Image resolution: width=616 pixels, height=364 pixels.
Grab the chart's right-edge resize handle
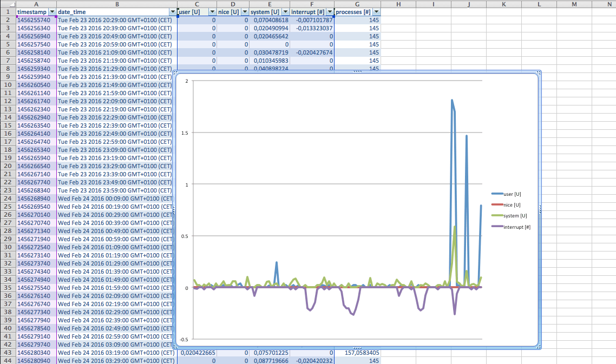point(540,210)
